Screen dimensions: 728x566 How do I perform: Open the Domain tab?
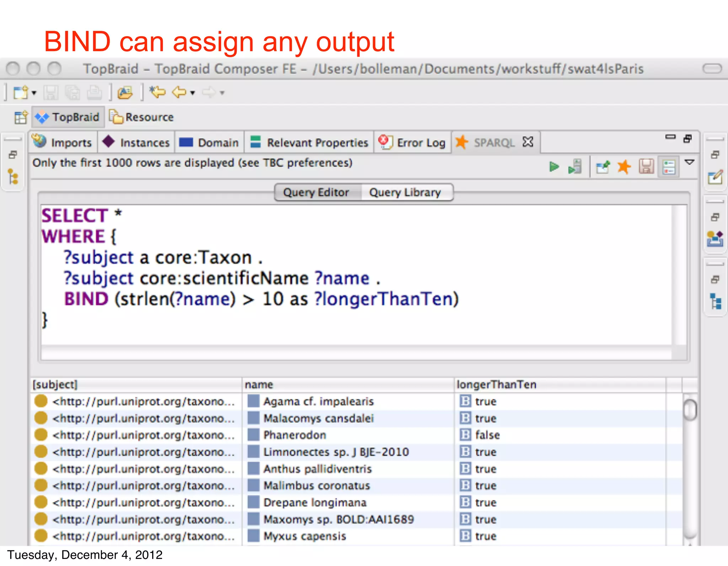tap(209, 142)
